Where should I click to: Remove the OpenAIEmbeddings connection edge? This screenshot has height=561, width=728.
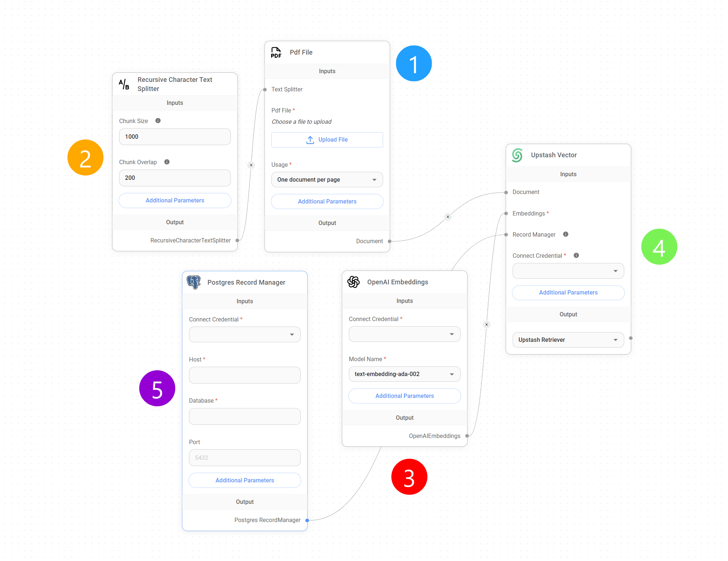486,325
